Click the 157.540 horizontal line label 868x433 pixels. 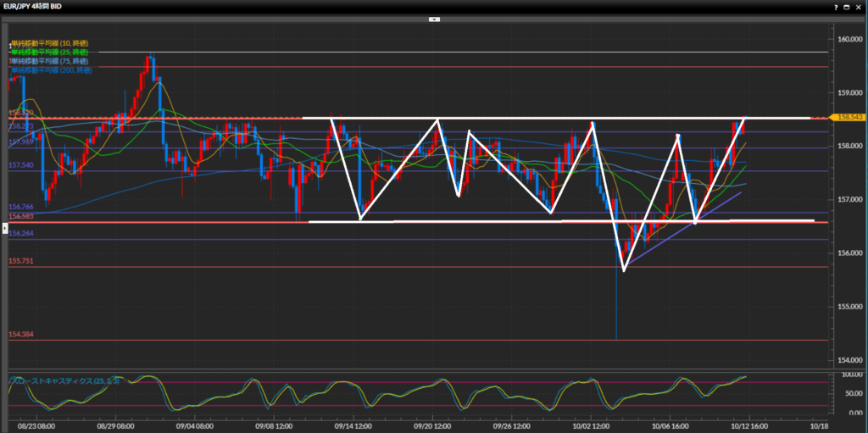tap(20, 165)
